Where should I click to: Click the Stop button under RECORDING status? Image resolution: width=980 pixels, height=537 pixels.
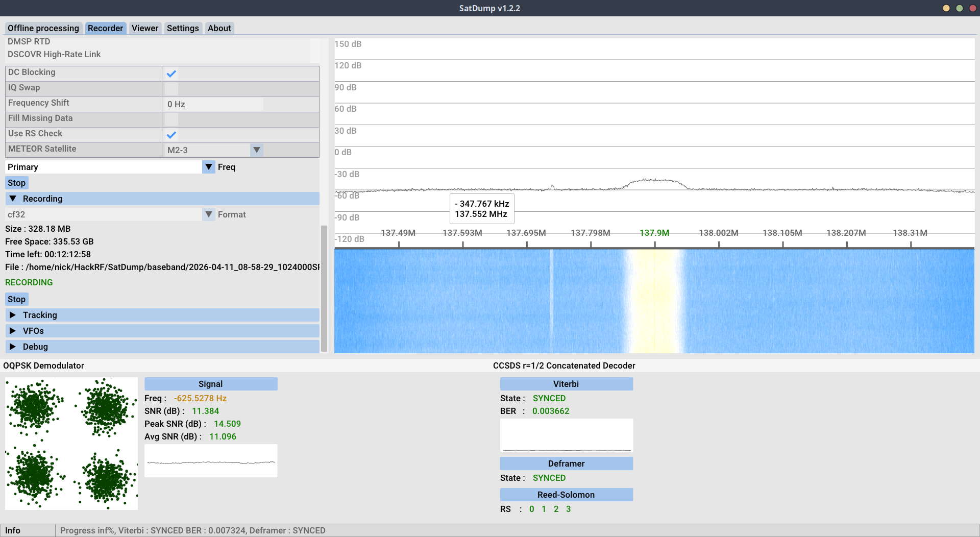(x=16, y=299)
